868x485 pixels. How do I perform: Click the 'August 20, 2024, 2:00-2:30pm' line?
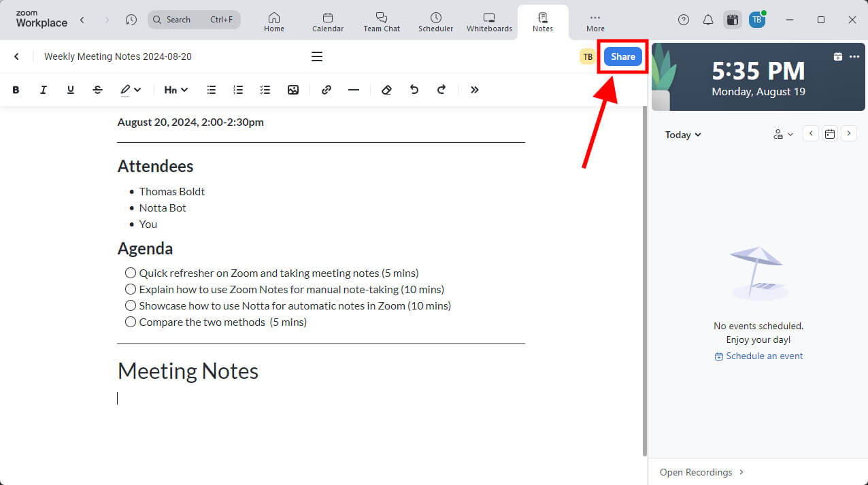(190, 122)
